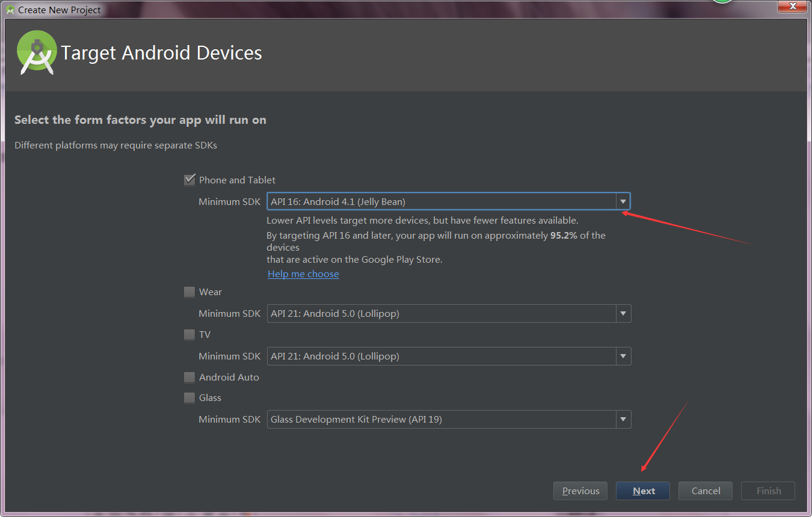This screenshot has height=517, width=812.
Task: Click the Glass Development Kit Preview (API 19) value
Action: (x=356, y=420)
